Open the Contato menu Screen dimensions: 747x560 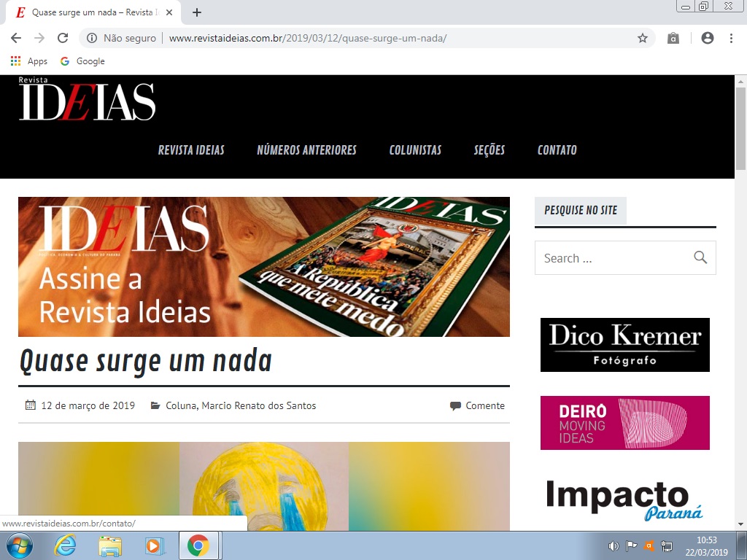click(557, 150)
